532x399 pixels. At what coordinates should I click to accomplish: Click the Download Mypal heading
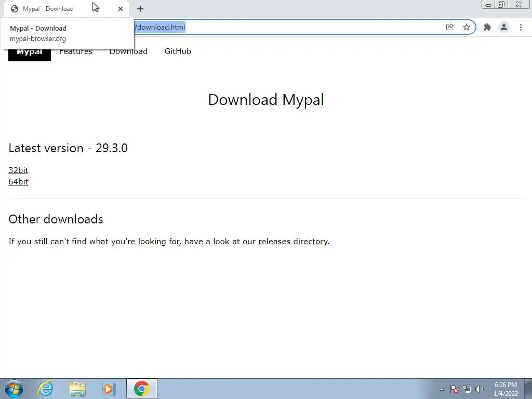(x=266, y=100)
